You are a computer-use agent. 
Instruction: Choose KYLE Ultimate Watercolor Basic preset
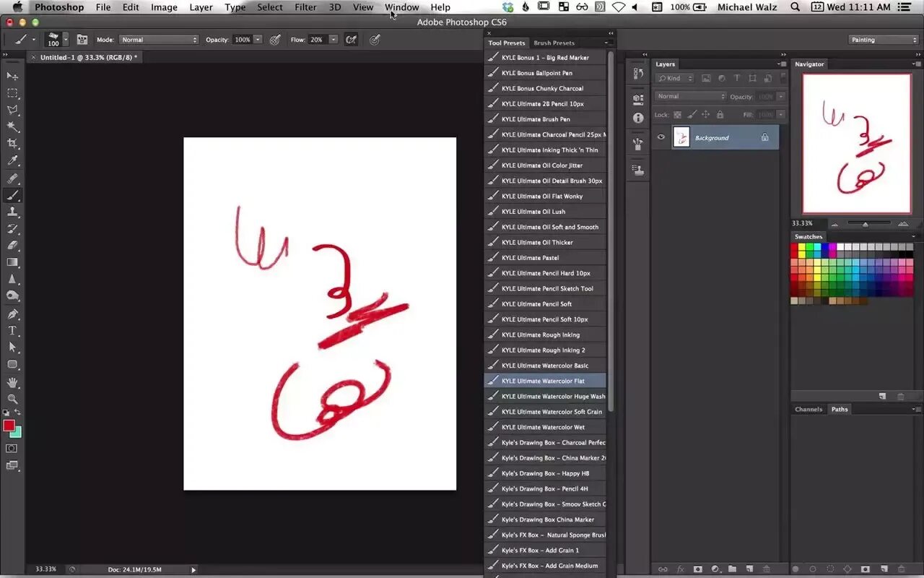coord(545,366)
